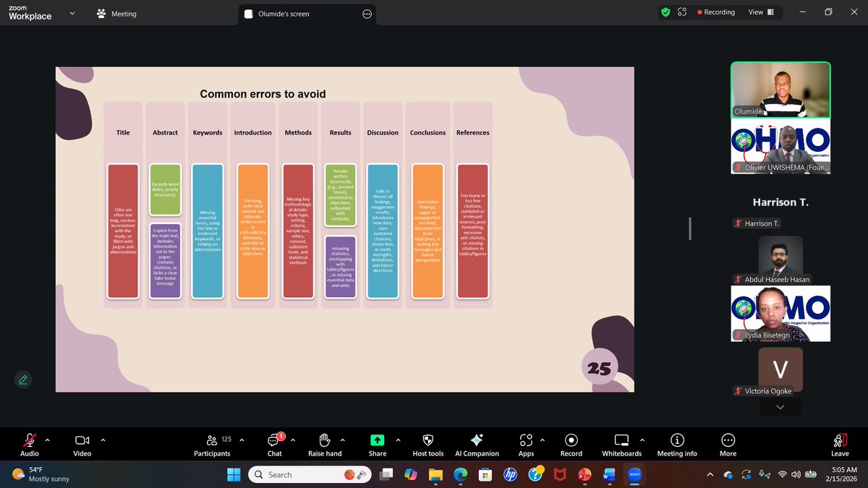Select Abdul Haseeb Hasan's video tile

[x=780, y=259]
